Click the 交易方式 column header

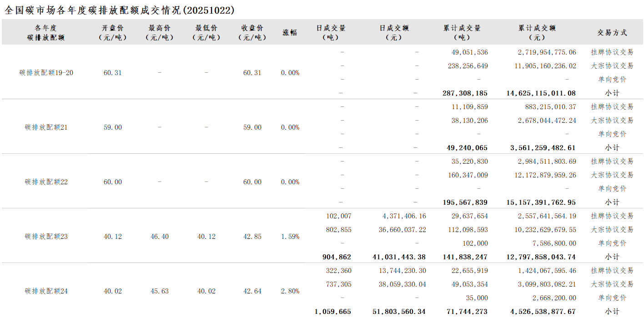(x=612, y=33)
